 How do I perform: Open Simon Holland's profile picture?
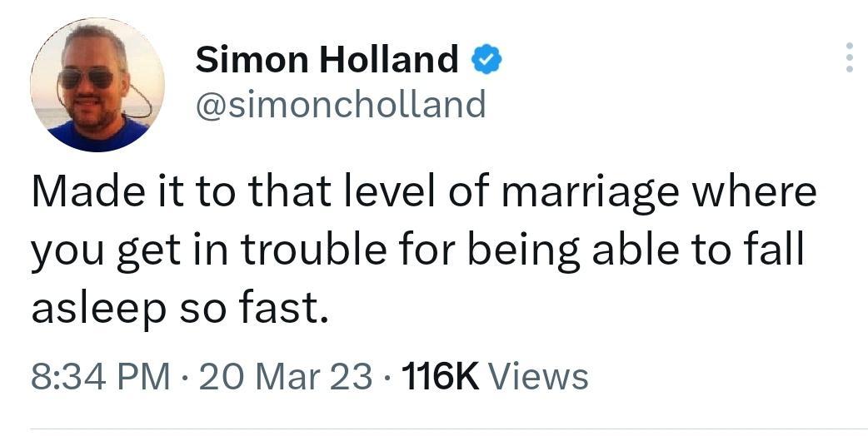click(97, 84)
